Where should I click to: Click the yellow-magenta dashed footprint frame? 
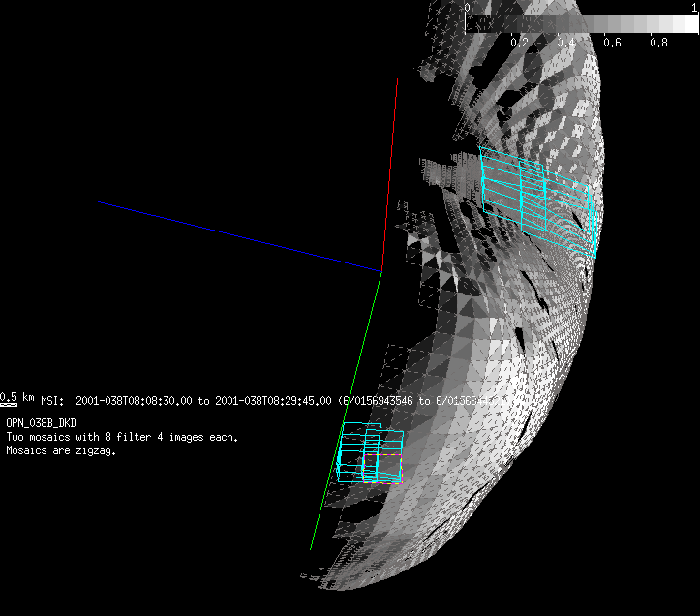(x=382, y=469)
